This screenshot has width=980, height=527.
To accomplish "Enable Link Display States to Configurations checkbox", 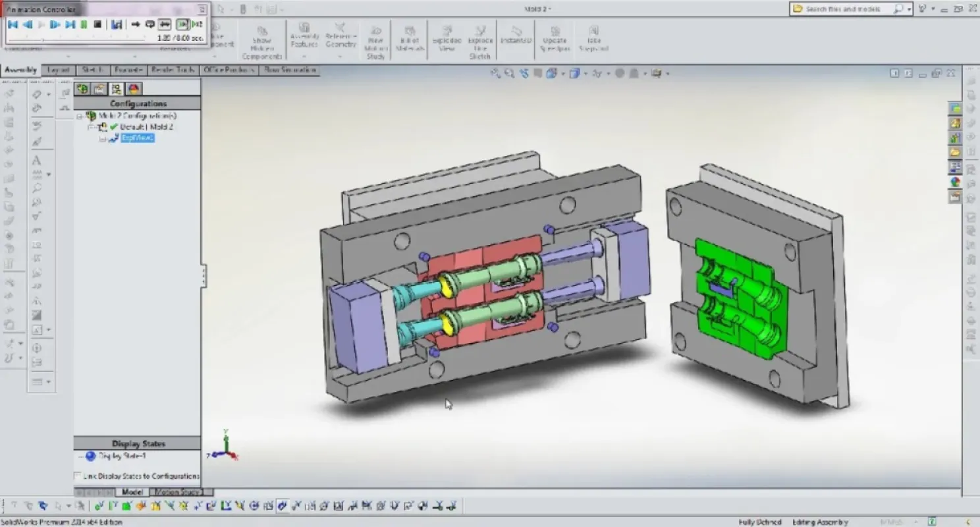I will tap(78, 476).
